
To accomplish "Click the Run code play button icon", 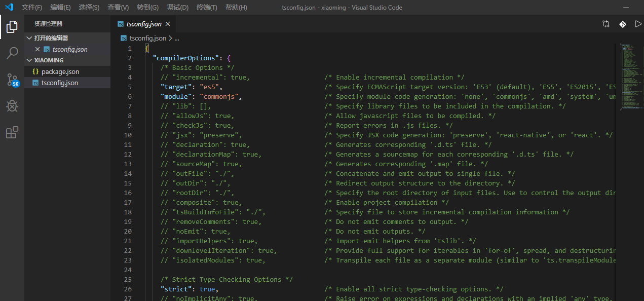I will click(638, 23).
